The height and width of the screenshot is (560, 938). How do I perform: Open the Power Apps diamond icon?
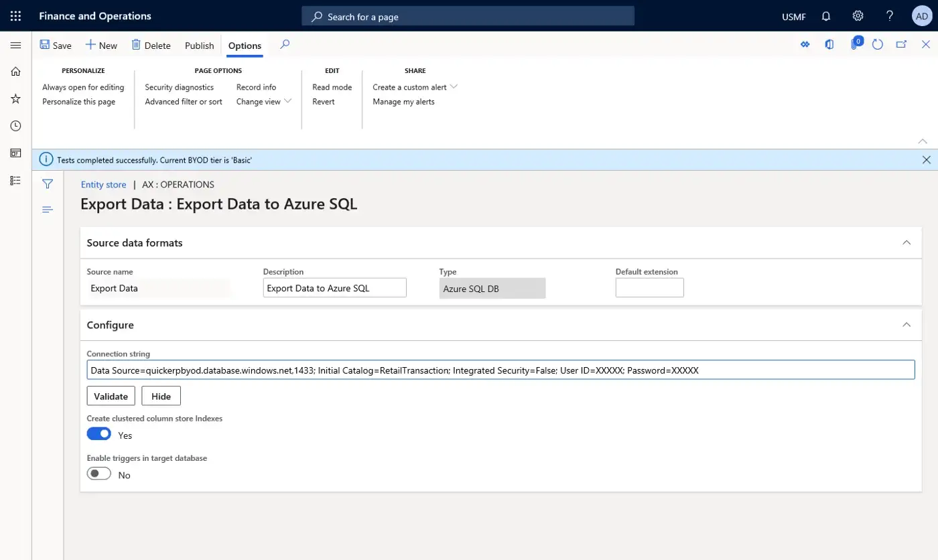point(805,45)
